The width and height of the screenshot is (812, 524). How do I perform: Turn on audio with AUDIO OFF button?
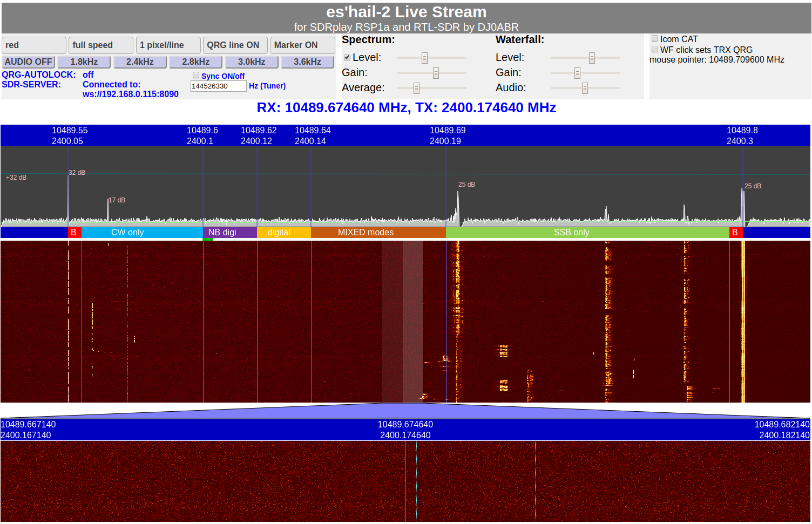click(x=29, y=62)
